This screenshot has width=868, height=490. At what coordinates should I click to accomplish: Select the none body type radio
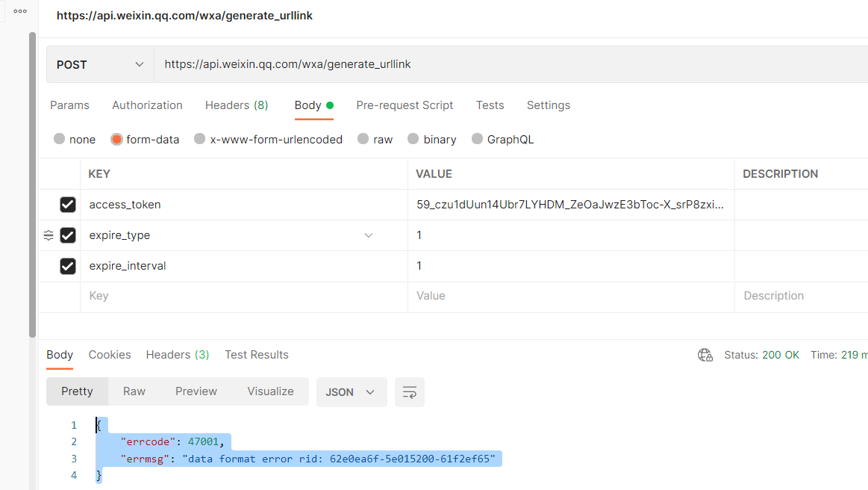[x=59, y=139]
